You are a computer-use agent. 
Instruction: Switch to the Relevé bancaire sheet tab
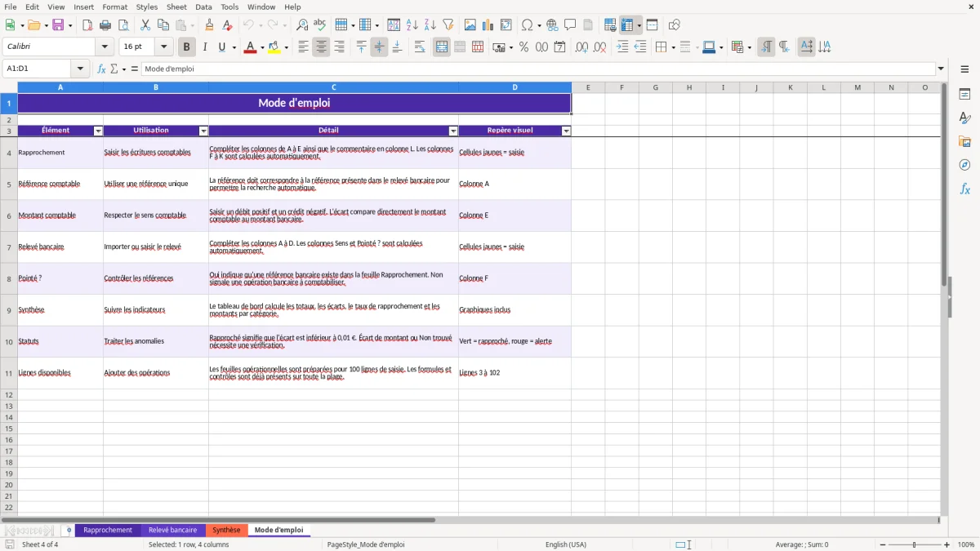[172, 530]
